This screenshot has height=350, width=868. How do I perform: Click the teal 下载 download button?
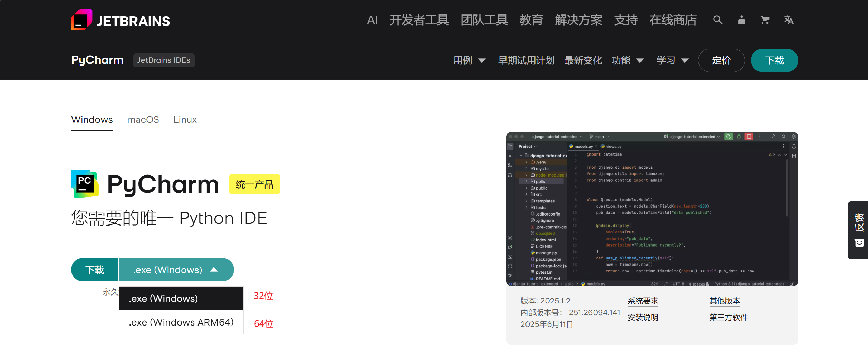94,269
